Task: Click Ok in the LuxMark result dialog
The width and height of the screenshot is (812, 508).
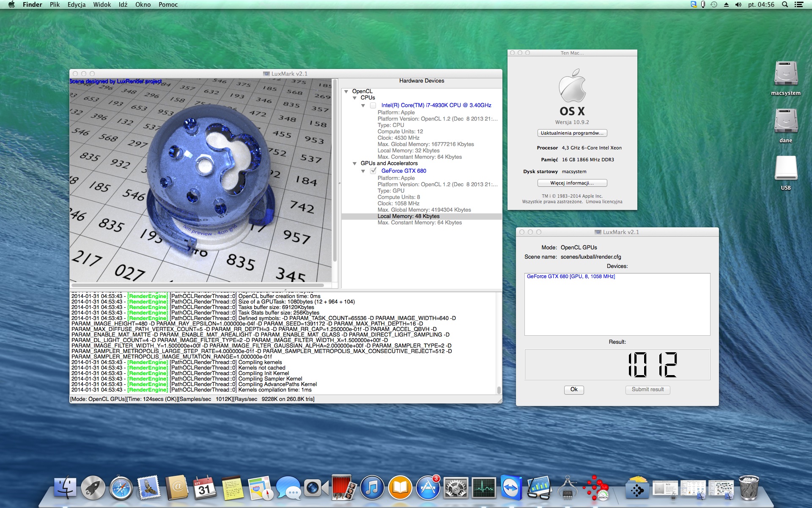Action: click(574, 389)
